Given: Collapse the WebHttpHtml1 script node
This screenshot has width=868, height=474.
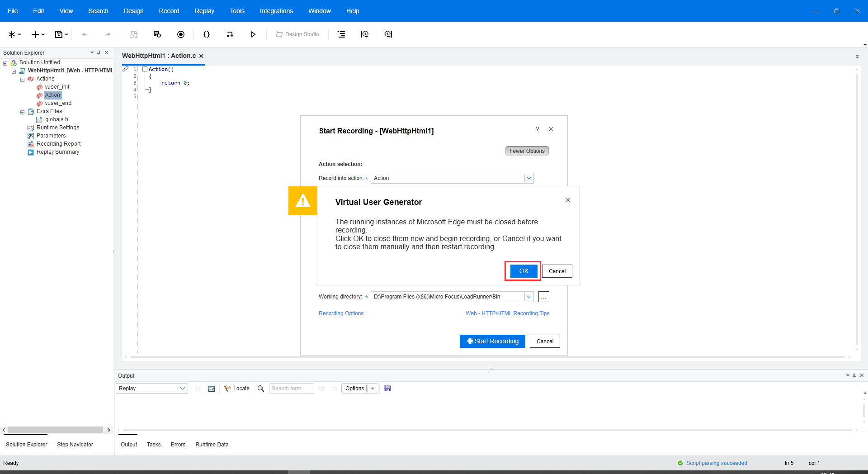Looking at the screenshot, I should [14, 71].
